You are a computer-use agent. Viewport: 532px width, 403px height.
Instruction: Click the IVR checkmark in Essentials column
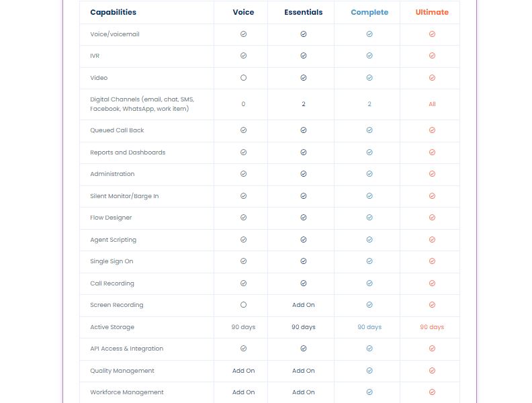click(303, 56)
